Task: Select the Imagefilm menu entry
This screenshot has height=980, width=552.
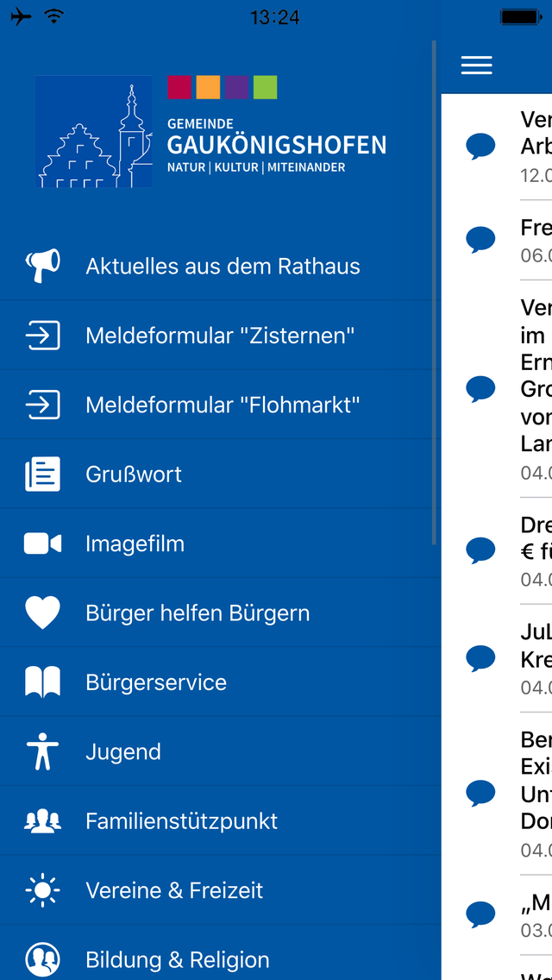Action: click(x=220, y=543)
